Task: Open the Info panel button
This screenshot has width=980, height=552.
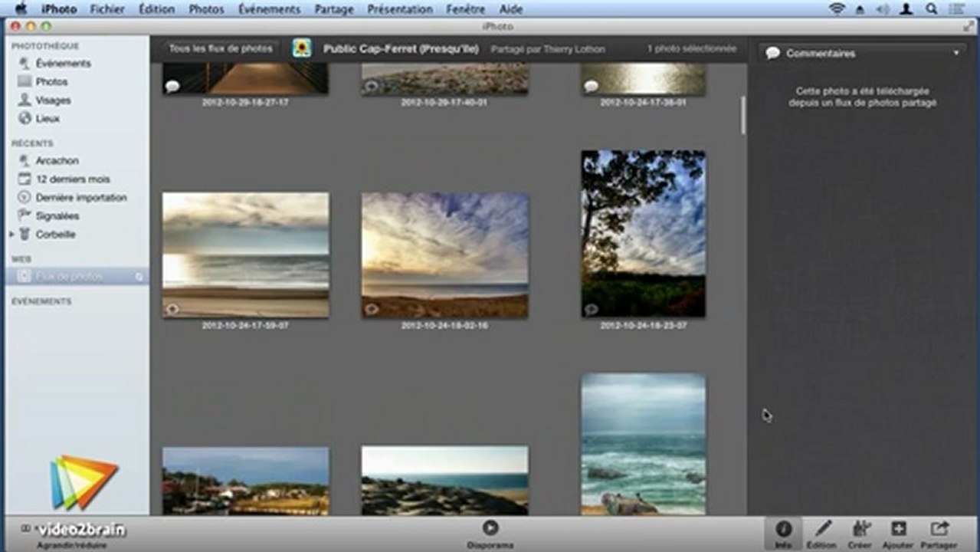Action: (783, 534)
